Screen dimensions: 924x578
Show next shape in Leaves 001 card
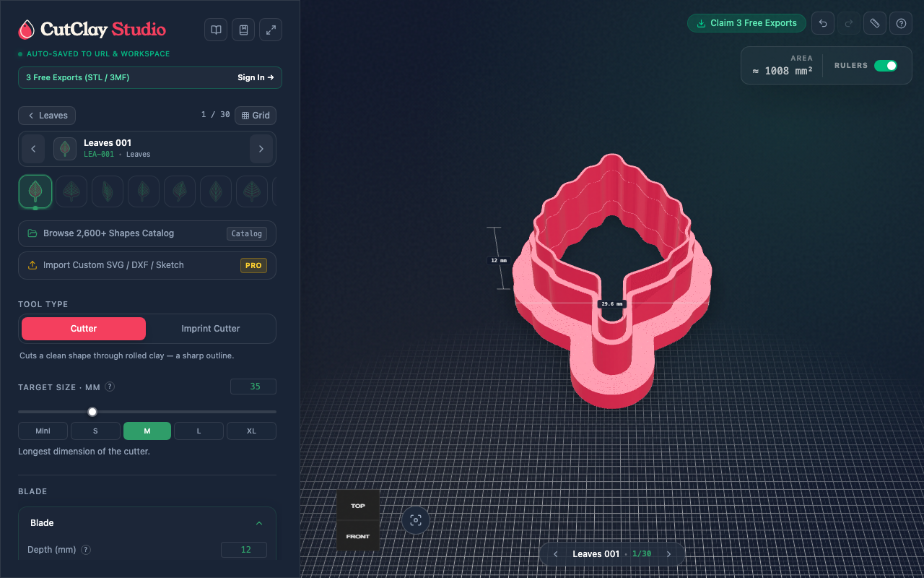pos(261,149)
